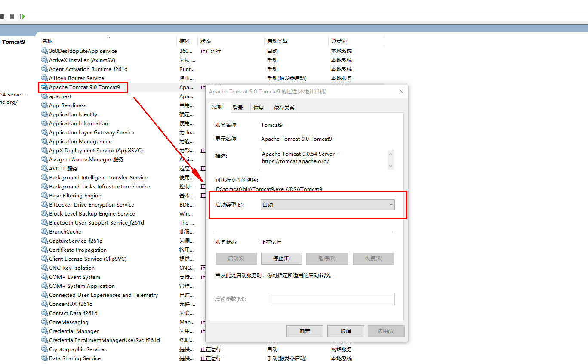Click the COM+ Event System gear icon
Viewport: 588px width, 364px height.
(x=45, y=277)
